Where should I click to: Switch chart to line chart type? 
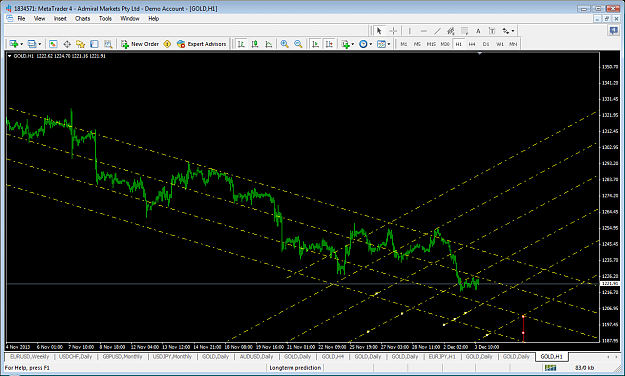[269, 44]
